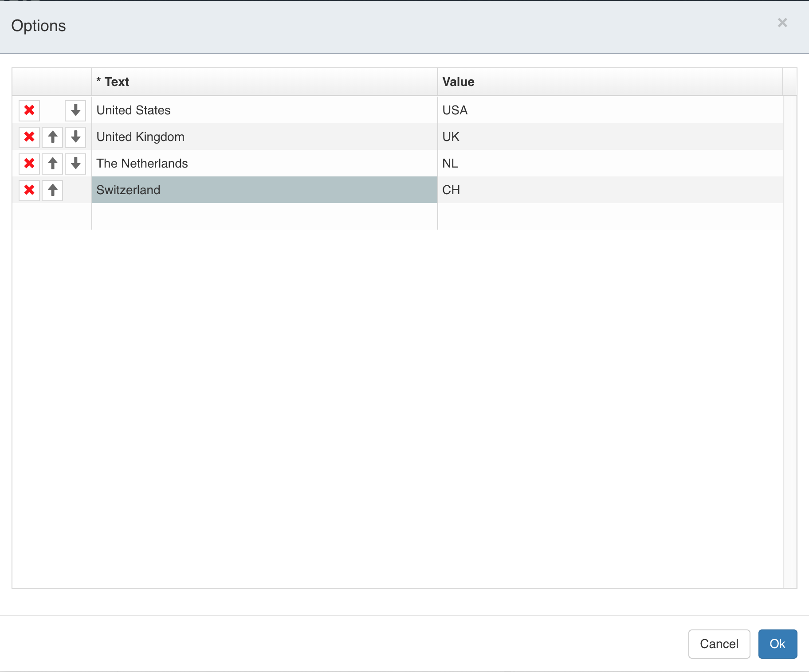Click the Text column header
Screen dimensions: 809x672
click(x=264, y=82)
